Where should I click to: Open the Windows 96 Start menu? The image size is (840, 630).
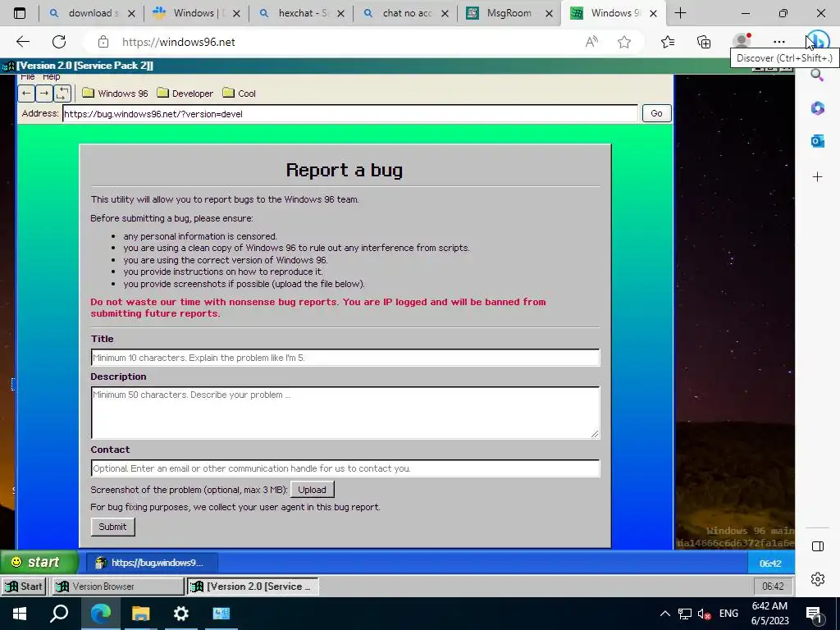point(23,587)
